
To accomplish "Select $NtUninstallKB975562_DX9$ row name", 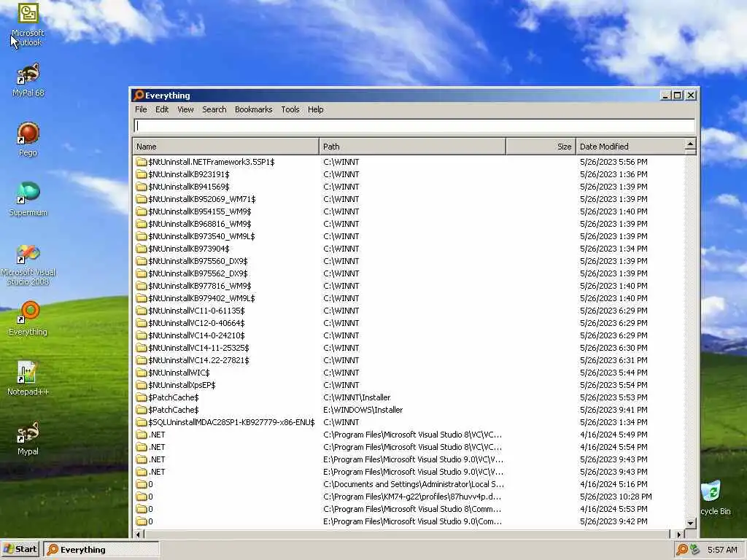I will tap(198, 273).
